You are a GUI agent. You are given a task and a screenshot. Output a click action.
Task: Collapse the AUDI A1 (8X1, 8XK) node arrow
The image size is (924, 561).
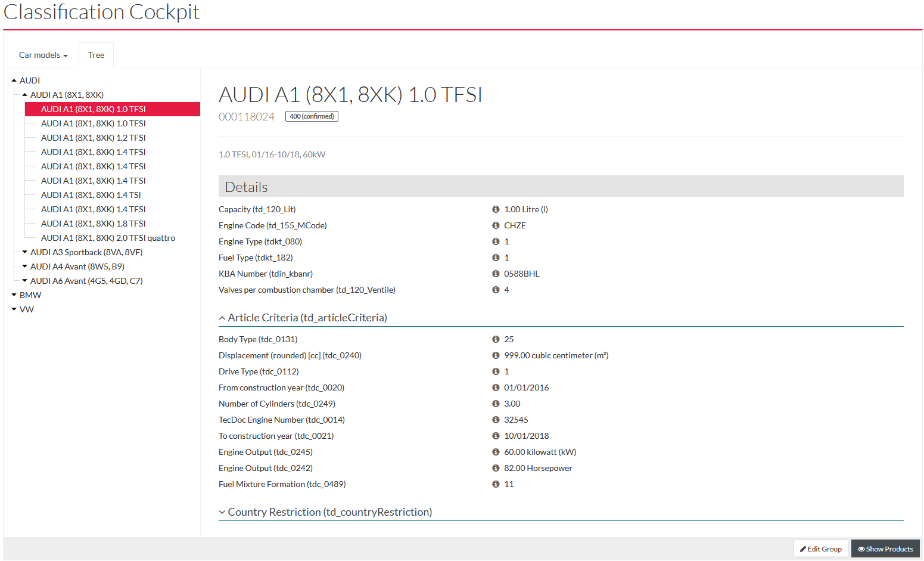pos(24,95)
